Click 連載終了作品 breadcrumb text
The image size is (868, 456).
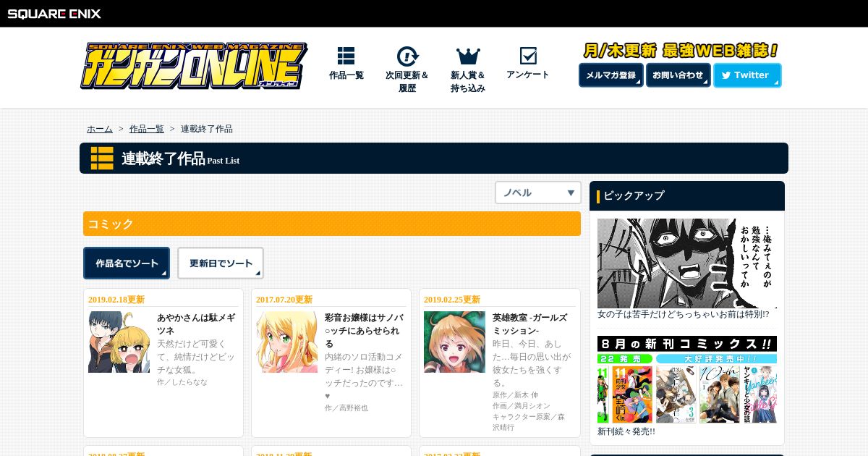click(x=207, y=129)
